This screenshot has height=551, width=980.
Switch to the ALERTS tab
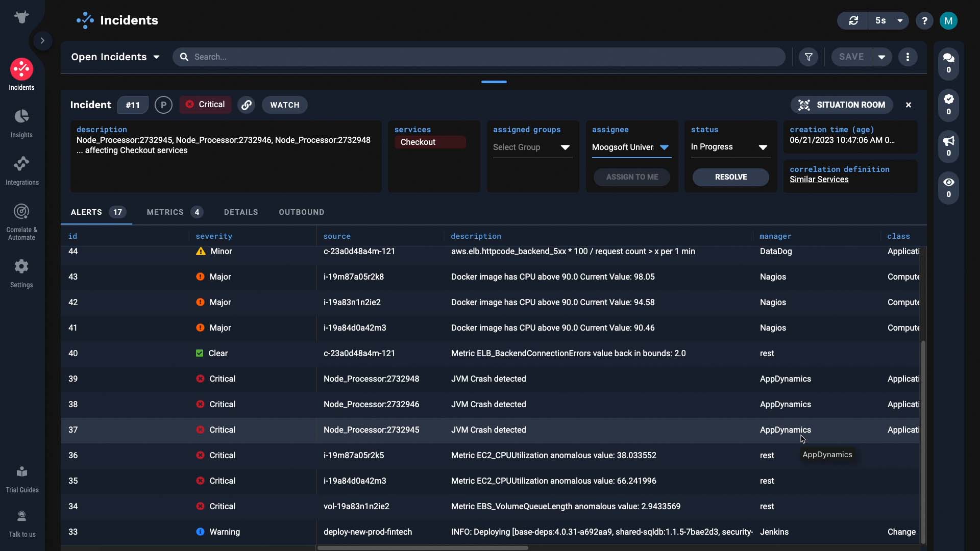click(97, 212)
